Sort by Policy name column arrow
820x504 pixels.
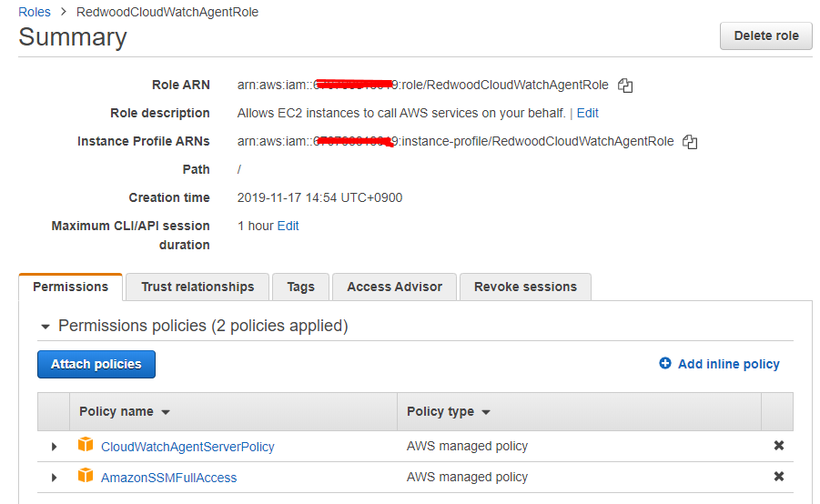point(166,412)
